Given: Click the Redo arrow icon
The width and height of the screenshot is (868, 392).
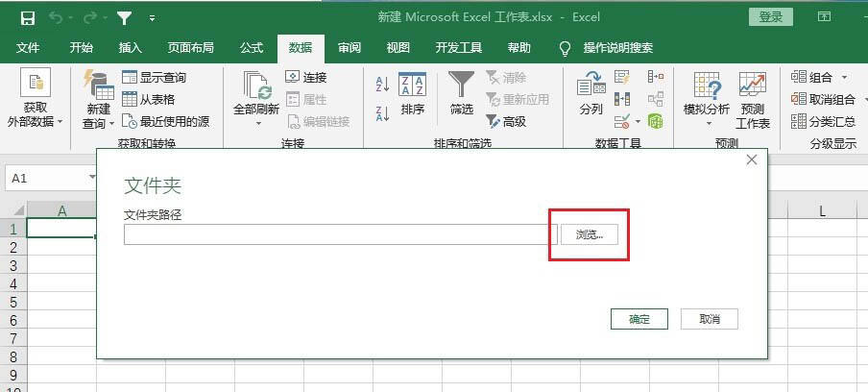Looking at the screenshot, I should point(89,18).
